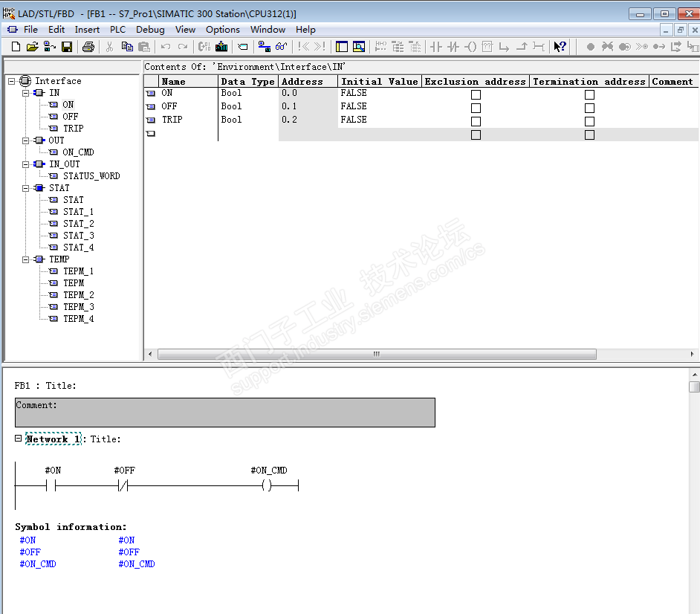Viewport: 700px width, 614px height.
Task: Collapse Network 1 with minus box
Action: pos(19,439)
